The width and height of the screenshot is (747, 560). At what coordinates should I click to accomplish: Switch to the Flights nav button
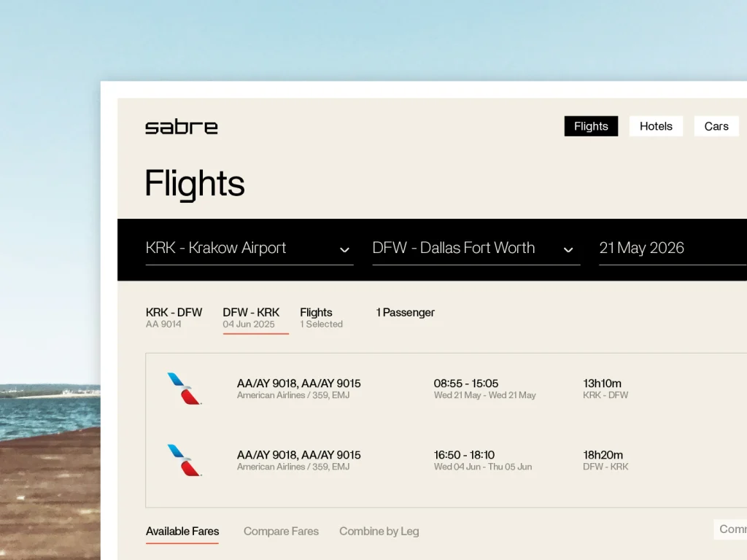point(591,126)
